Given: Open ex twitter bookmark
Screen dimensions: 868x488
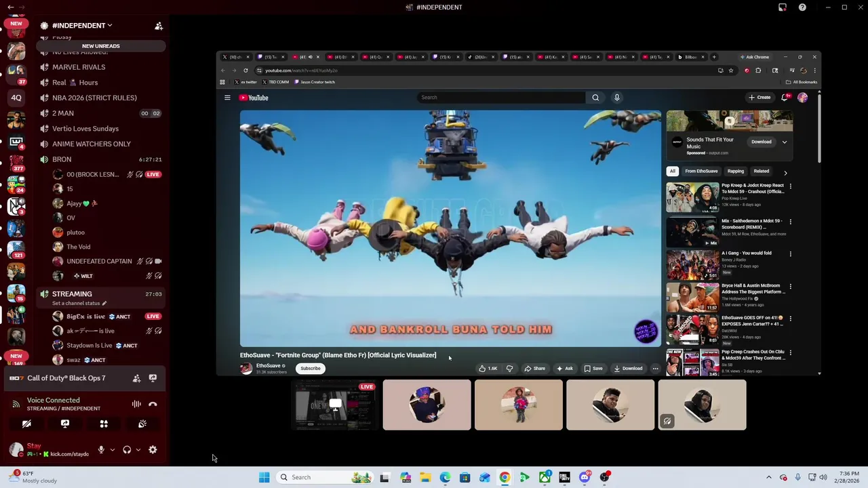Looking at the screenshot, I should tap(246, 82).
